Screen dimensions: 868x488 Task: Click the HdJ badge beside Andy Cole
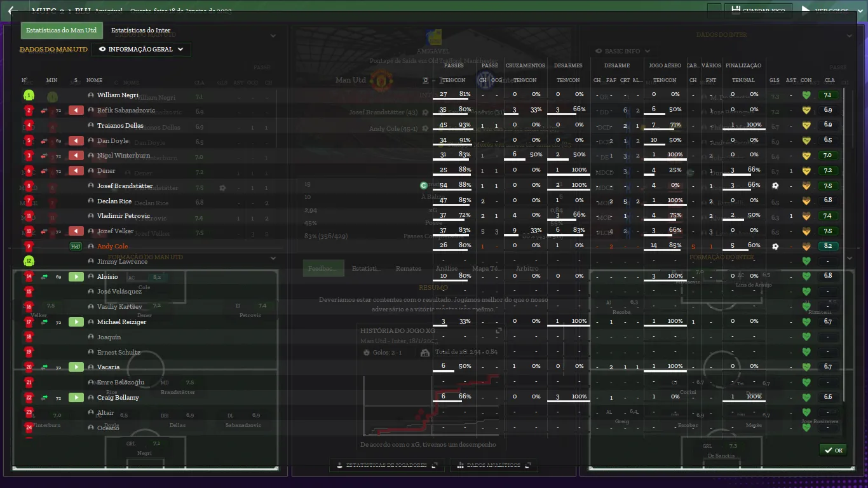(x=76, y=247)
